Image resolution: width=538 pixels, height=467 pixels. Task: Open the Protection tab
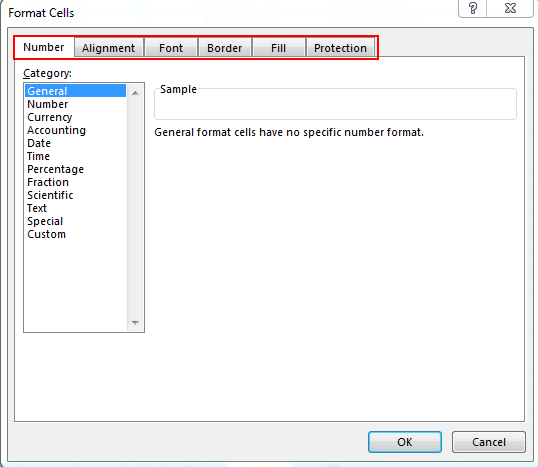(340, 48)
